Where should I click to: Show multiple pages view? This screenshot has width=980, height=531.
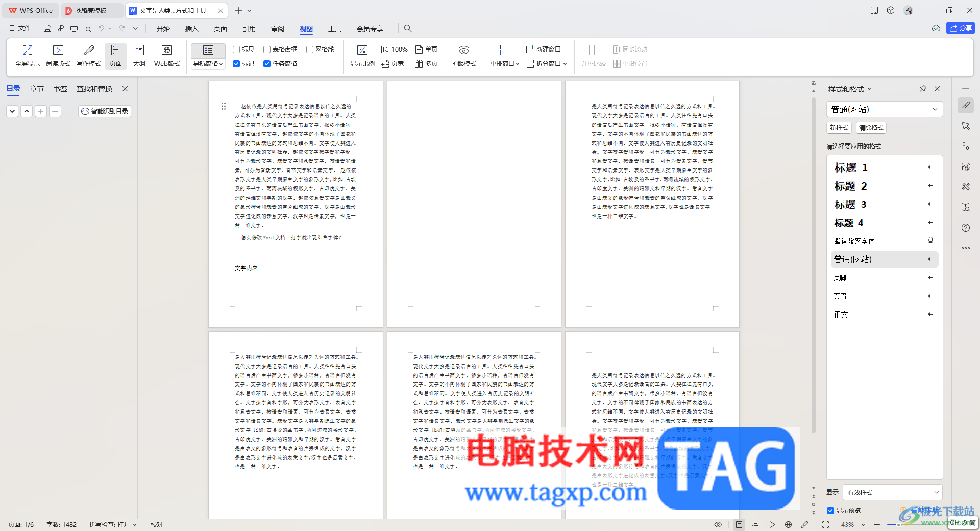pos(426,64)
